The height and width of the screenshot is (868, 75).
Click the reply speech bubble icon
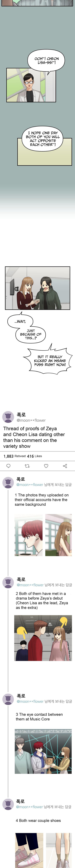coord(8,466)
